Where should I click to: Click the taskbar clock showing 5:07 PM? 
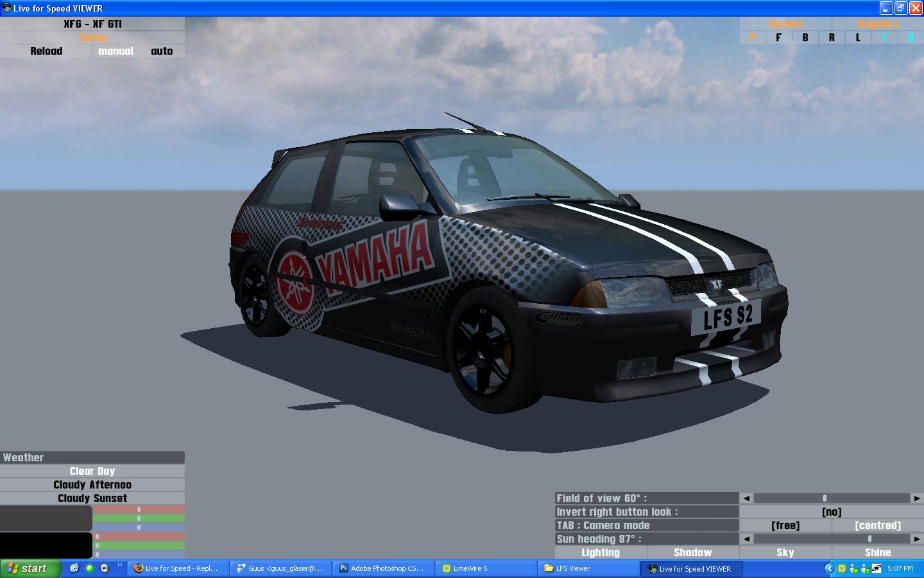900,568
